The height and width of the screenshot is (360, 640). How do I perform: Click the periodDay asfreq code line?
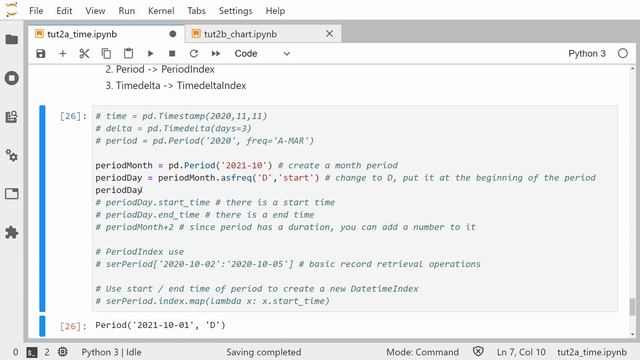[x=346, y=178]
